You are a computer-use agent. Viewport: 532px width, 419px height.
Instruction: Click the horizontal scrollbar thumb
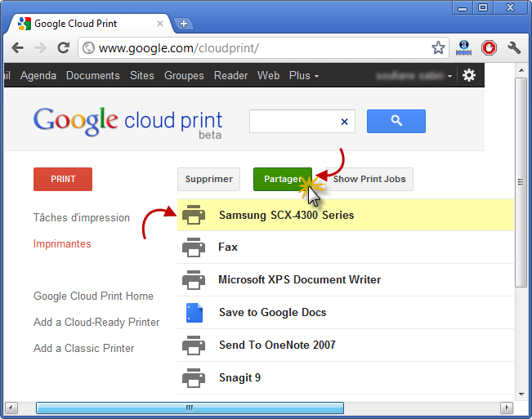coord(190,408)
